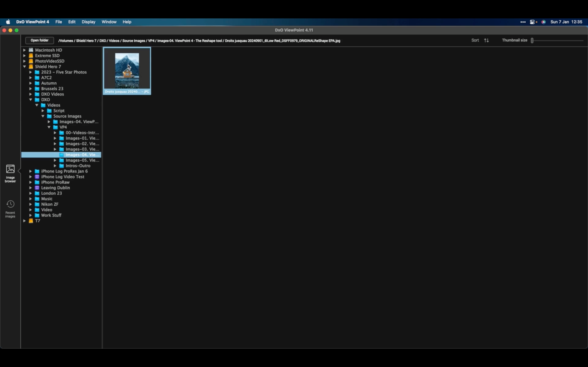
Task: Select the Intros-Outro folder
Action: click(78, 166)
